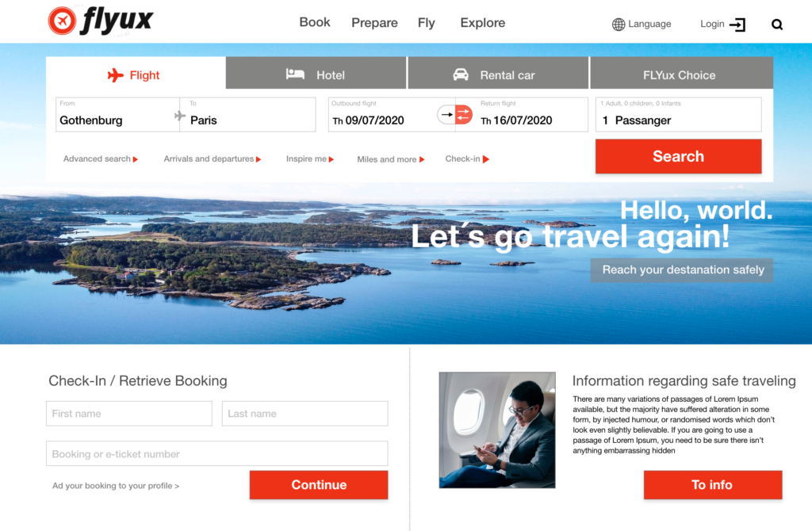
Task: Click the bed icon on Hotel tab
Action: coord(295,74)
